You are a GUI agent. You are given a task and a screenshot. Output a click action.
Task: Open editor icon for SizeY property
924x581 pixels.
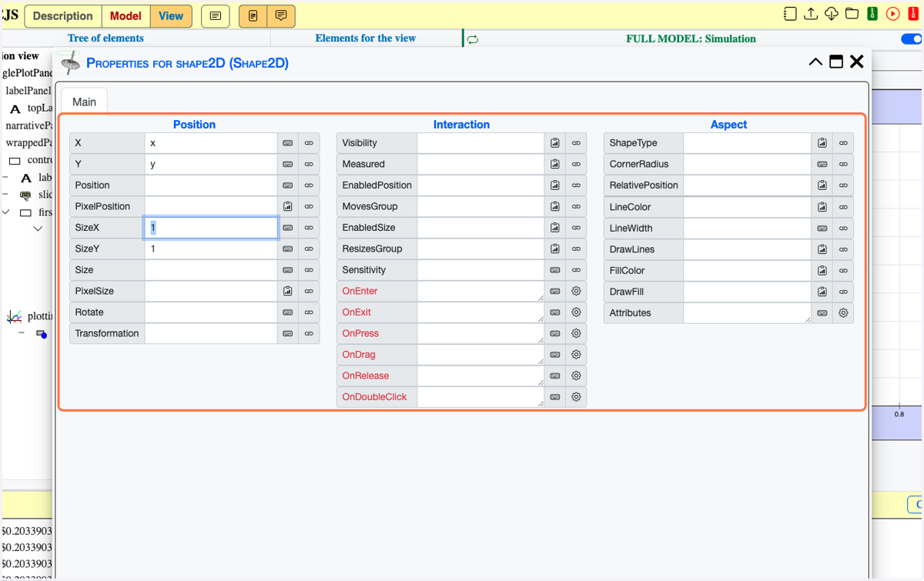click(288, 249)
